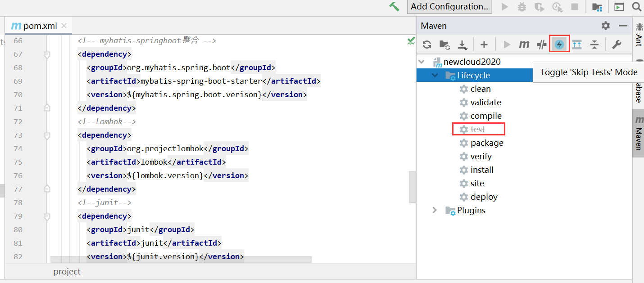Viewport: 644px width, 283px height.
Task: Click the <!--junit--> comment line
Action: (104, 202)
